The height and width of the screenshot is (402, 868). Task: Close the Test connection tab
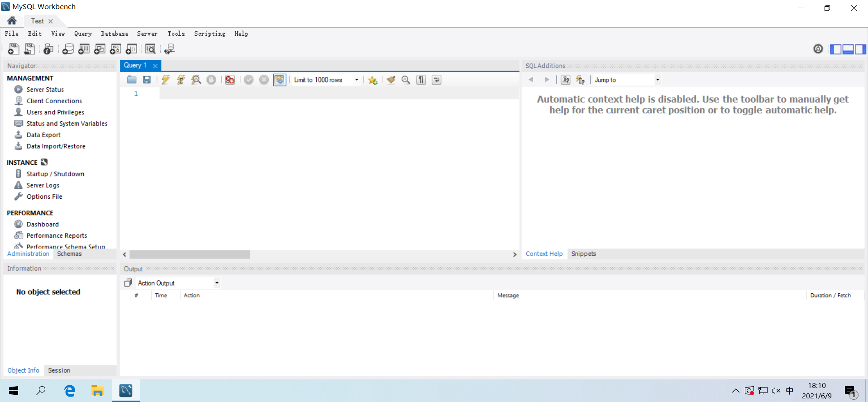tap(51, 21)
